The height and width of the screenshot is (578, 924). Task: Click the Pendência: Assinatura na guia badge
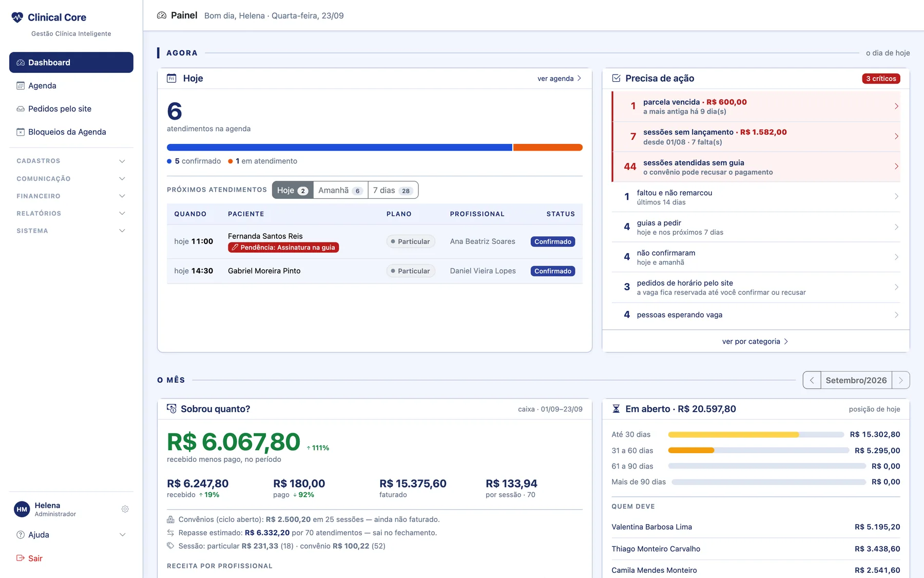point(283,248)
